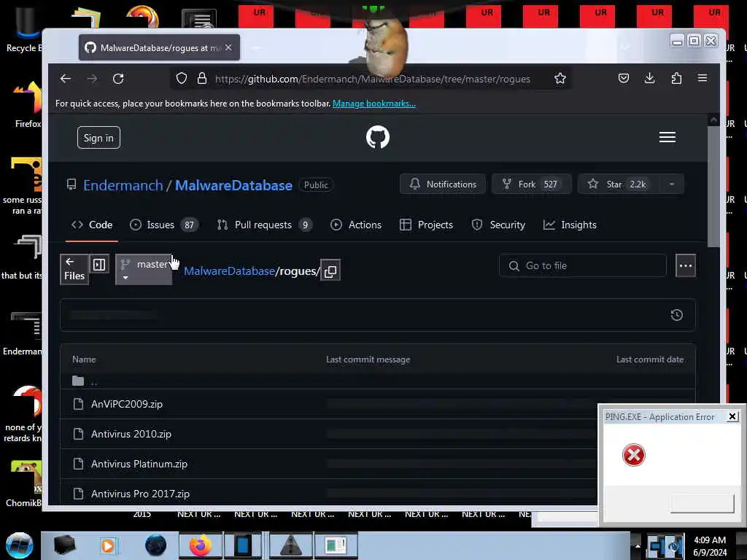This screenshot has width=747, height=560.
Task: Open Antivirus Pro 2017.zip file
Action: (140, 494)
